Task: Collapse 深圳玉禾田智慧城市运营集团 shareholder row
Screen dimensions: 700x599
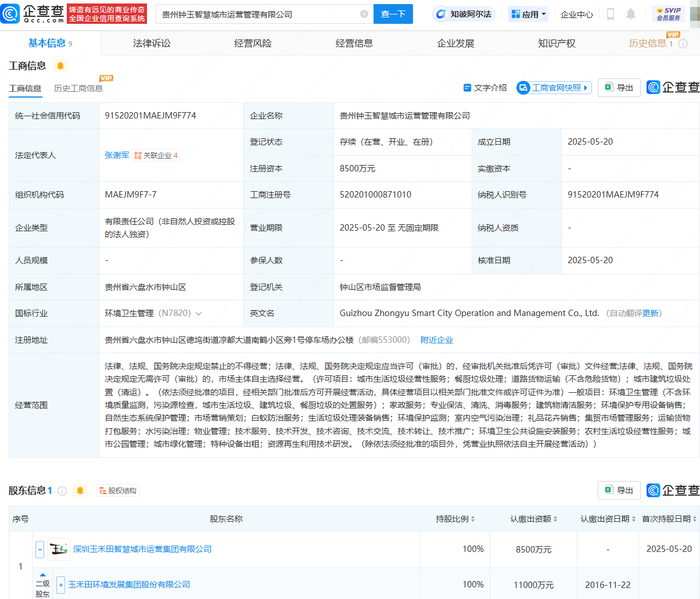Action: [x=40, y=549]
